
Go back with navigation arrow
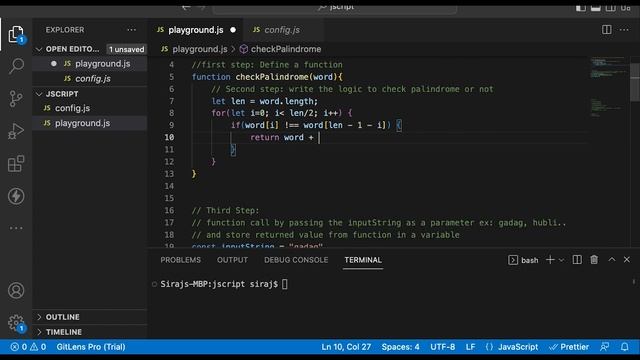pos(186,7)
